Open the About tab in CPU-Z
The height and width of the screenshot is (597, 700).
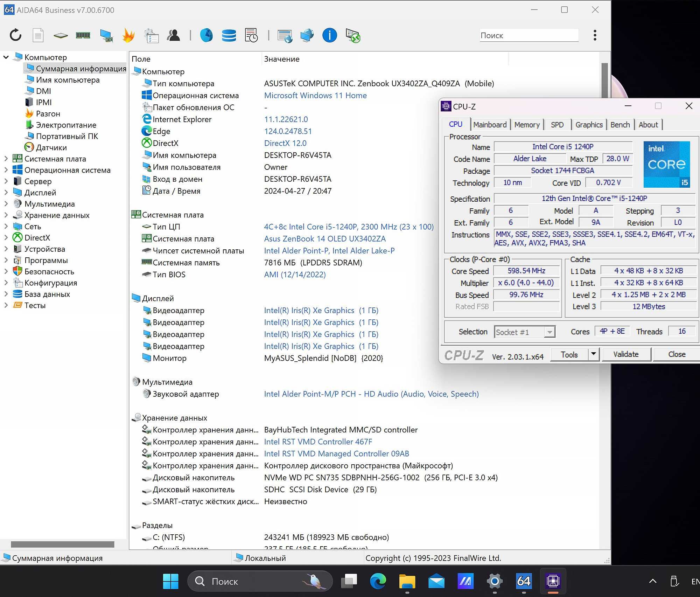click(648, 125)
